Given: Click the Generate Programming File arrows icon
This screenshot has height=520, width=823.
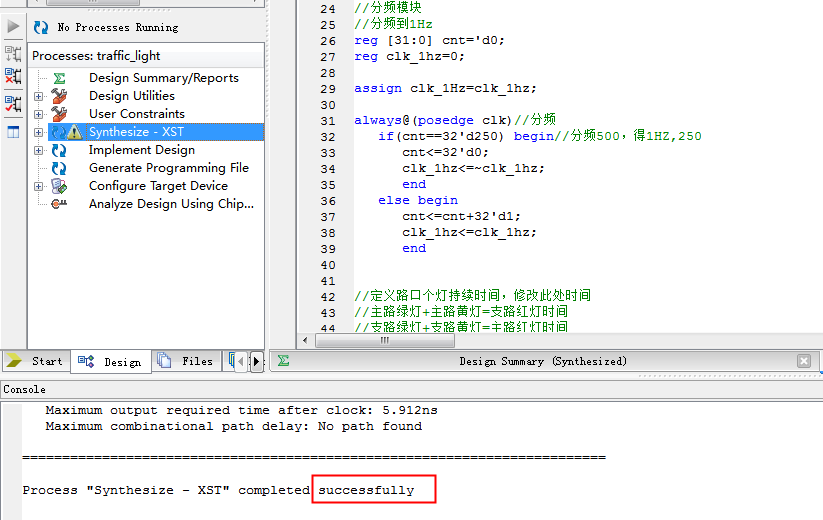Looking at the screenshot, I should click(x=59, y=168).
